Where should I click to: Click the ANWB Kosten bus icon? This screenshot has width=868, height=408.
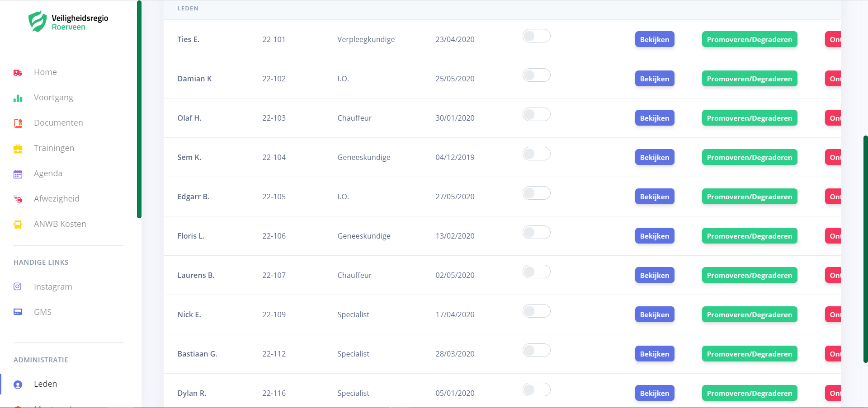pyautogui.click(x=18, y=225)
